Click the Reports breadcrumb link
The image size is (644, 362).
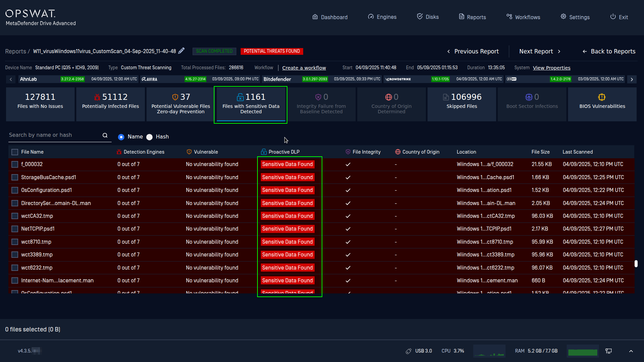(x=15, y=51)
